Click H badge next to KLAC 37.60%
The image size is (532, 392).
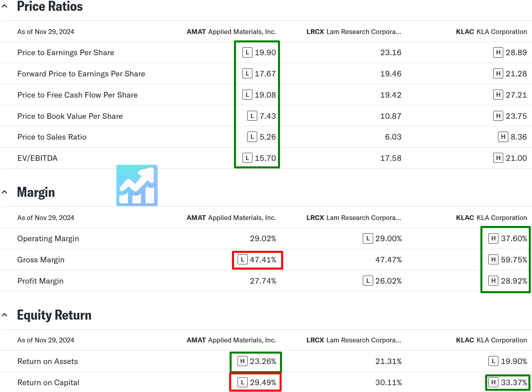click(493, 238)
